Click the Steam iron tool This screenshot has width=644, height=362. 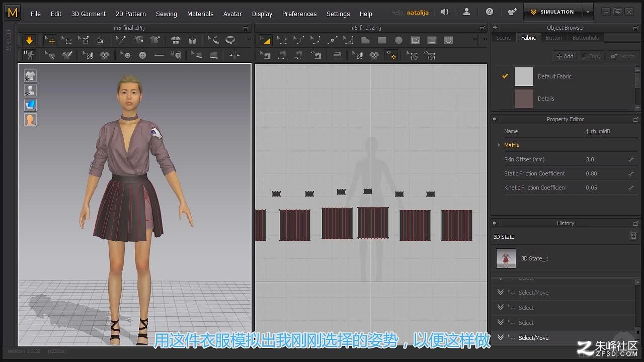tap(337, 55)
